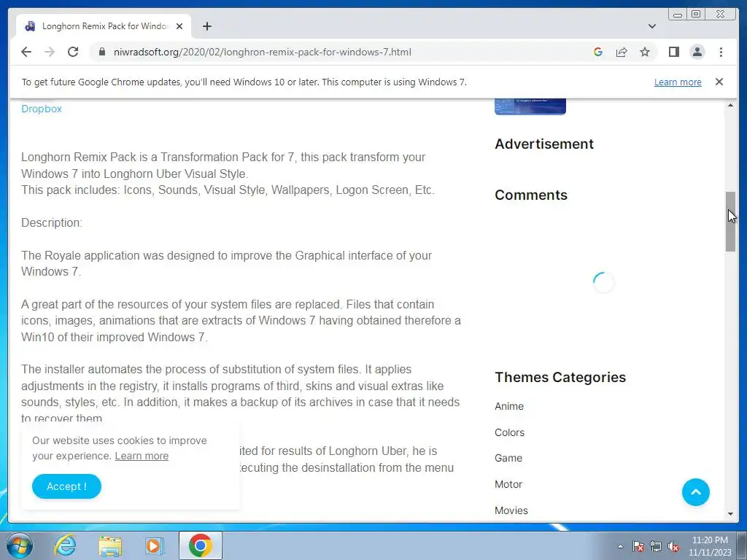Viewport: 747px width, 560px height.
Task: Open the Colors themes category
Action: (x=509, y=432)
